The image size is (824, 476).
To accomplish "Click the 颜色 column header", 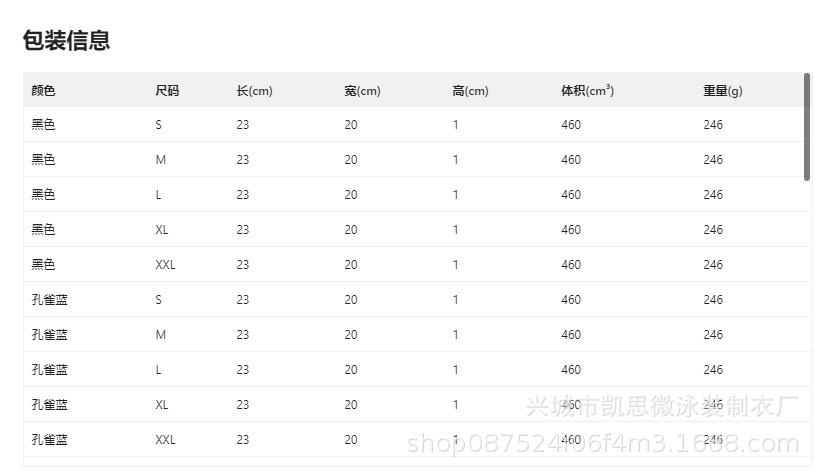I will pos(43,91).
